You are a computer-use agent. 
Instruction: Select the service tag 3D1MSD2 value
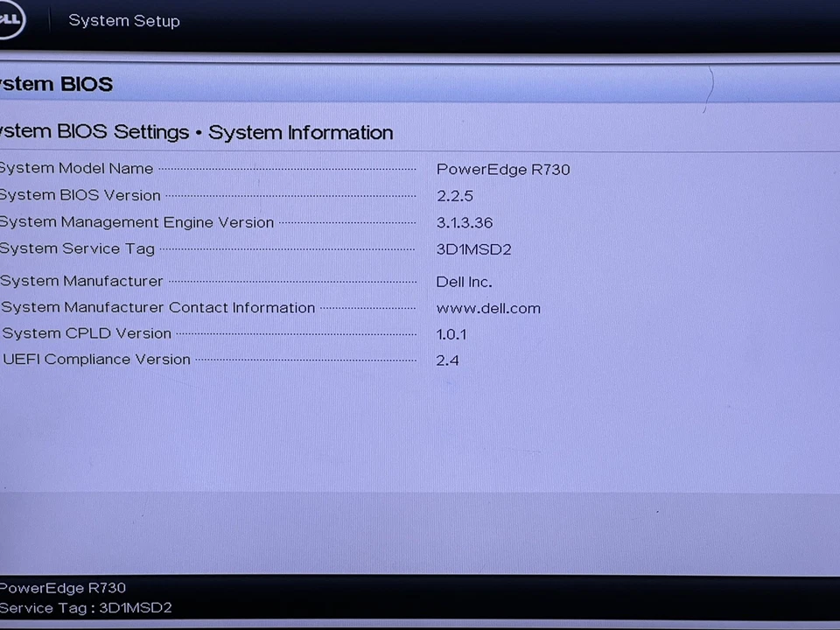coord(473,249)
